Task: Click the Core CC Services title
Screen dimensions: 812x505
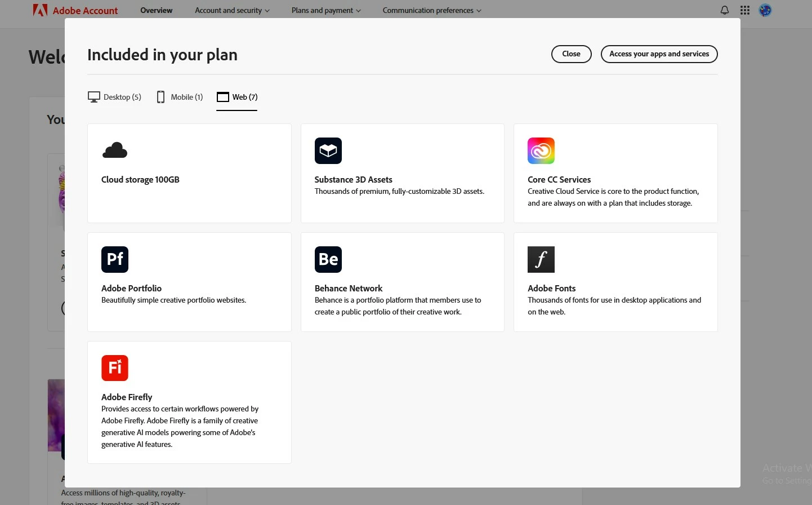Action: [x=559, y=180]
